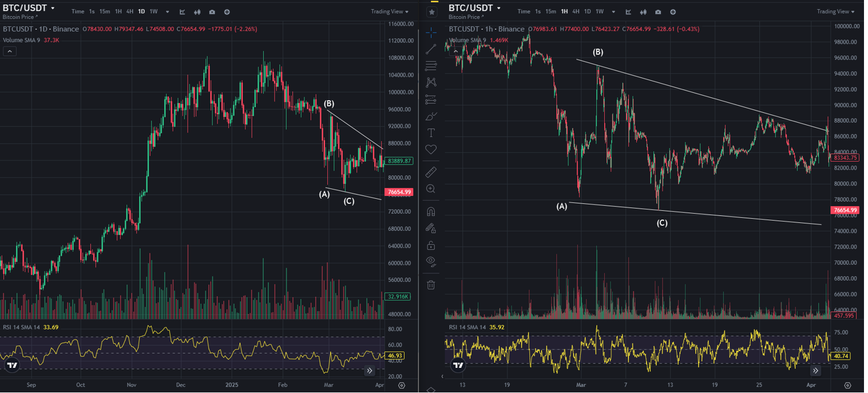868x393 pixels.
Task: Click Volume SMA 9 label in left chart
Action: [x=22, y=40]
